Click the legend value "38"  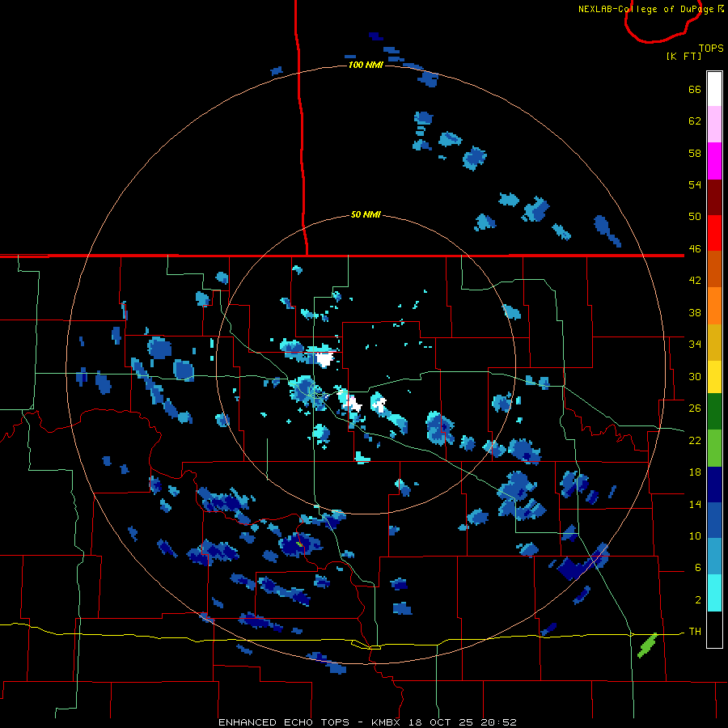695,312
